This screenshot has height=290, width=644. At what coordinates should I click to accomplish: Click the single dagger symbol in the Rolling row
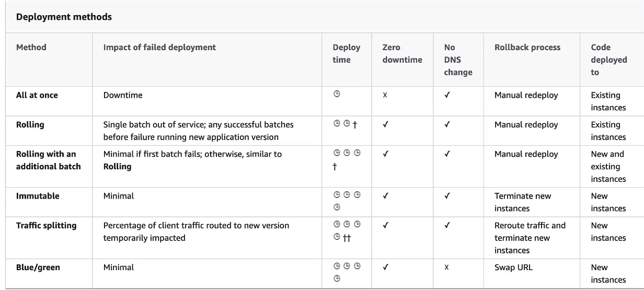click(355, 125)
